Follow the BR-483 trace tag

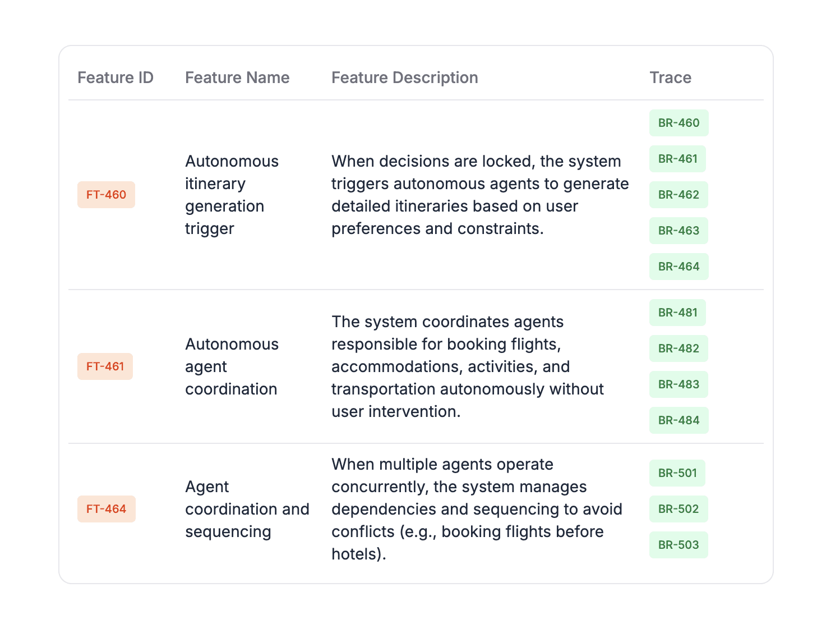tap(679, 384)
